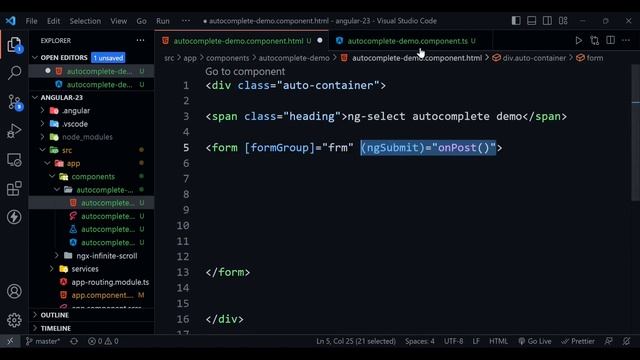This screenshot has width=640, height=360.
Task: Toggle the secondary sidebar visibility
Action: coord(547,20)
